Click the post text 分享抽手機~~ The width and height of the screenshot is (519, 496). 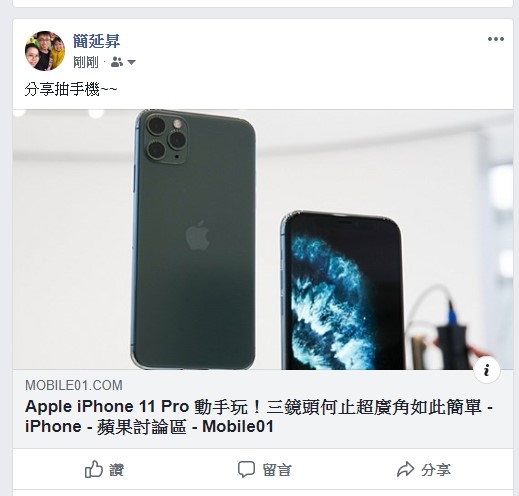(71, 89)
